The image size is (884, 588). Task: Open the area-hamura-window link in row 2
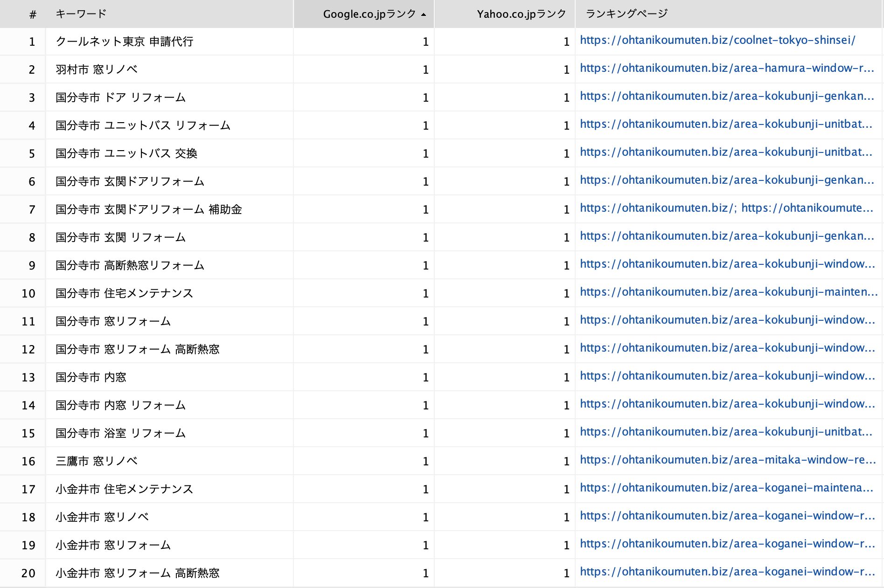726,69
